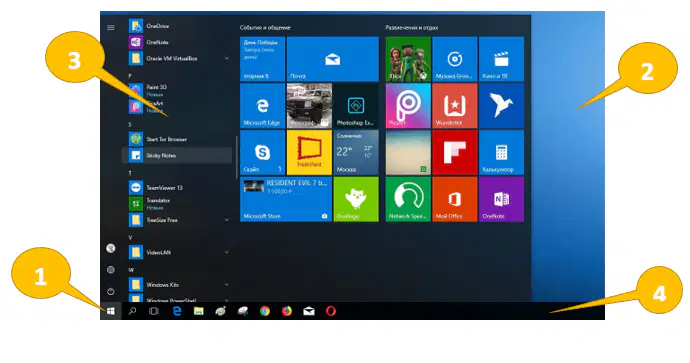Open the Calculator tile
This screenshot has width=690, height=363.
(x=501, y=152)
